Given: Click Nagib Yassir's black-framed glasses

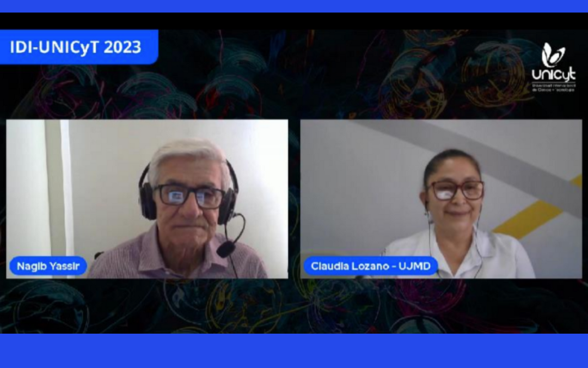Looking at the screenshot, I should click(x=191, y=196).
